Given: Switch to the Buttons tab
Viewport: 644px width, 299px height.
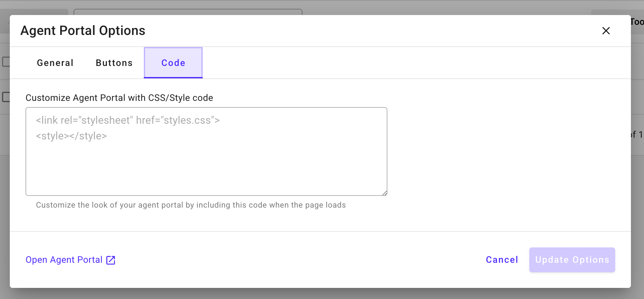Looking at the screenshot, I should click(114, 63).
